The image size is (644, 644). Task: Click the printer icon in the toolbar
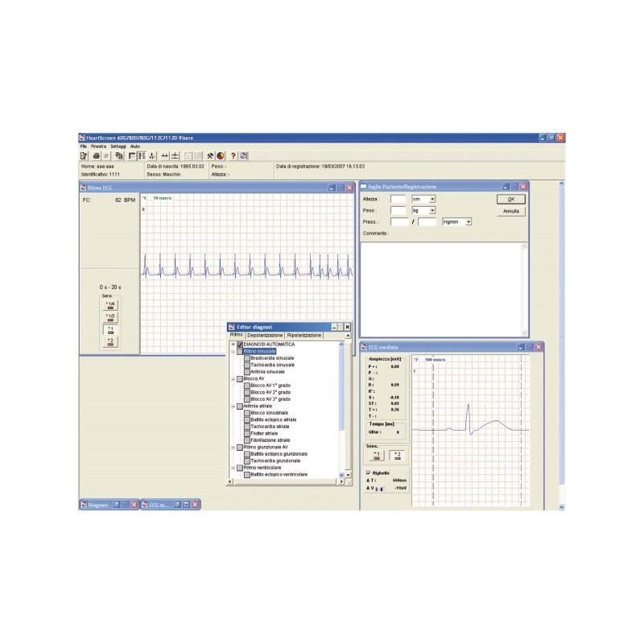tap(96, 155)
